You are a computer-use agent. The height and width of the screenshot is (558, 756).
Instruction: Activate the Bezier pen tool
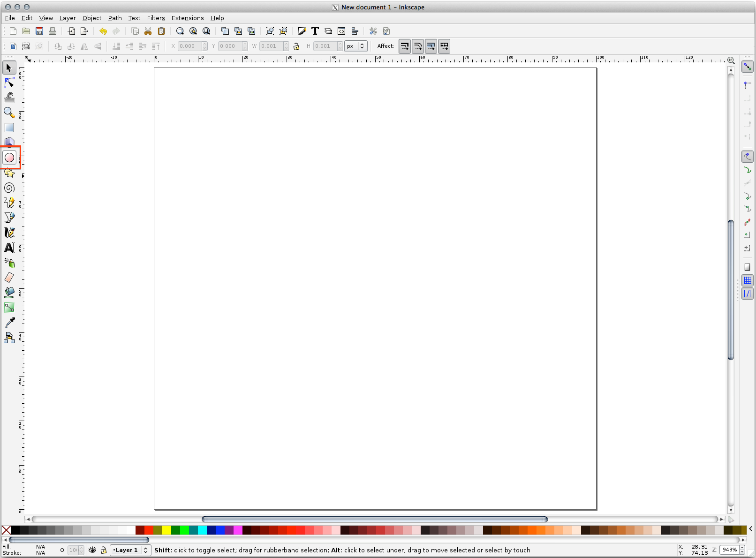pos(9,218)
